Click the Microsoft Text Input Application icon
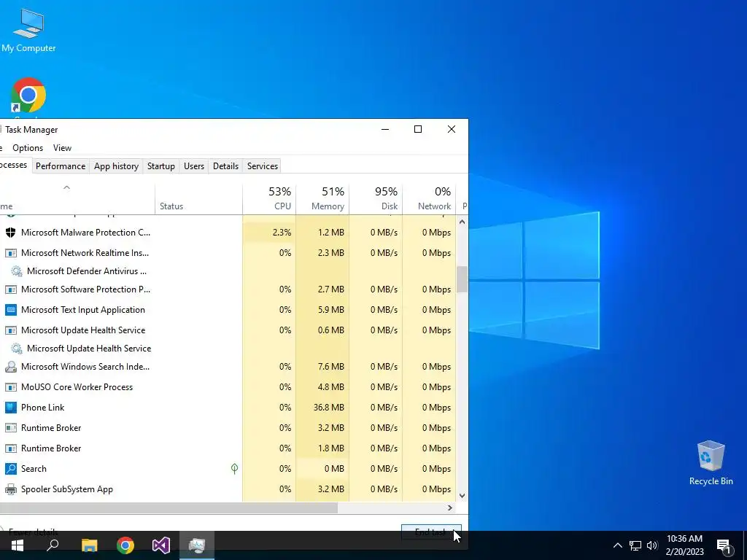This screenshot has height=560, width=747. point(10,310)
